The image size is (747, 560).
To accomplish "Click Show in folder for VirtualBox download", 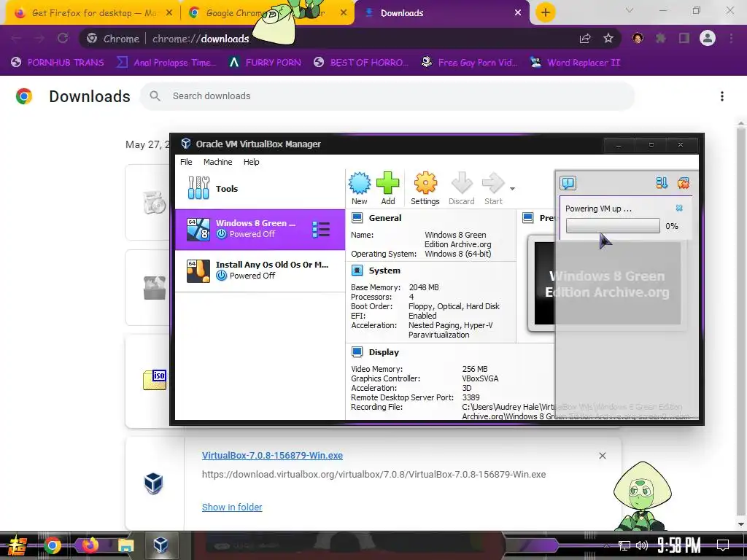I will tap(232, 507).
